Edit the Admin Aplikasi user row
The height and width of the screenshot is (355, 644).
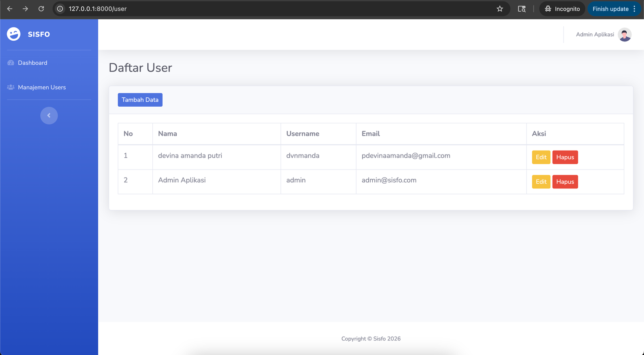[x=541, y=182]
